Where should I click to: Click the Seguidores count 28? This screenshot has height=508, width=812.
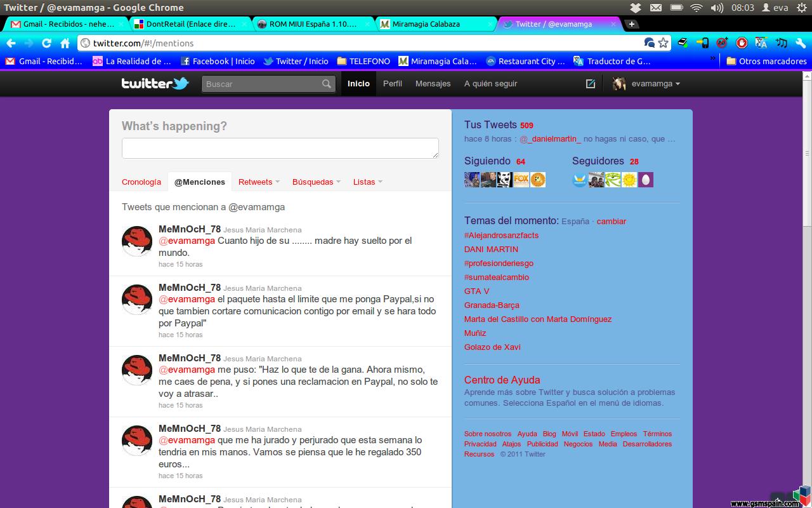[x=634, y=162]
